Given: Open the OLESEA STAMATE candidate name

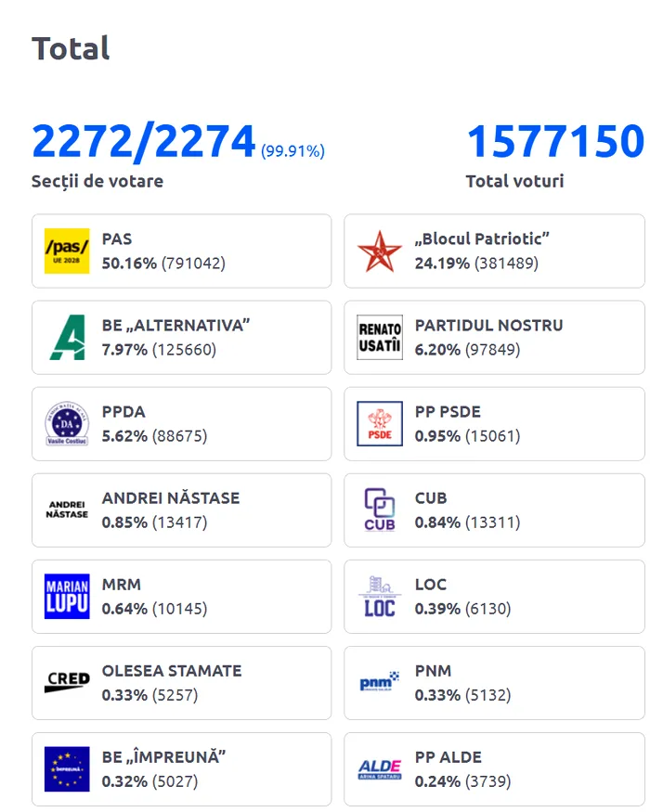Looking at the screenshot, I should 172,671.
